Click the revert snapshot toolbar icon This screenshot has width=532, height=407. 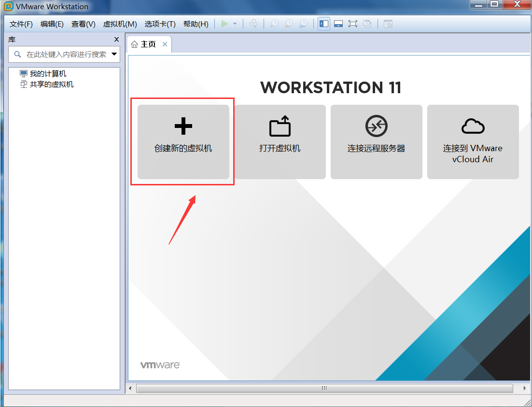click(289, 24)
